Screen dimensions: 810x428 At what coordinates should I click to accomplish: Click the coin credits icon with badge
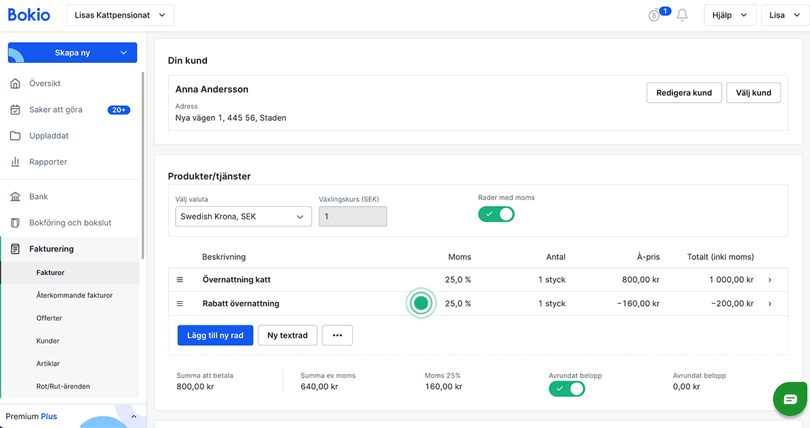tap(656, 15)
